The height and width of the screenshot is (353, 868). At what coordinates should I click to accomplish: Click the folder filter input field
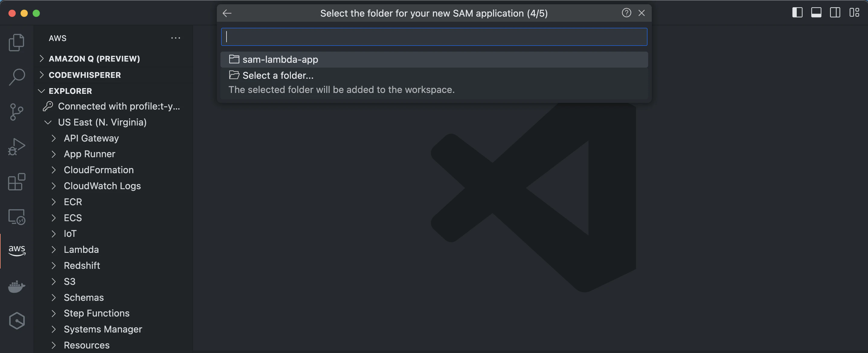point(434,37)
